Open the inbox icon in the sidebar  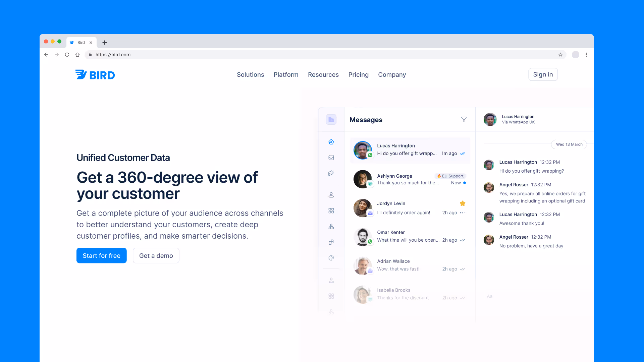point(331,158)
